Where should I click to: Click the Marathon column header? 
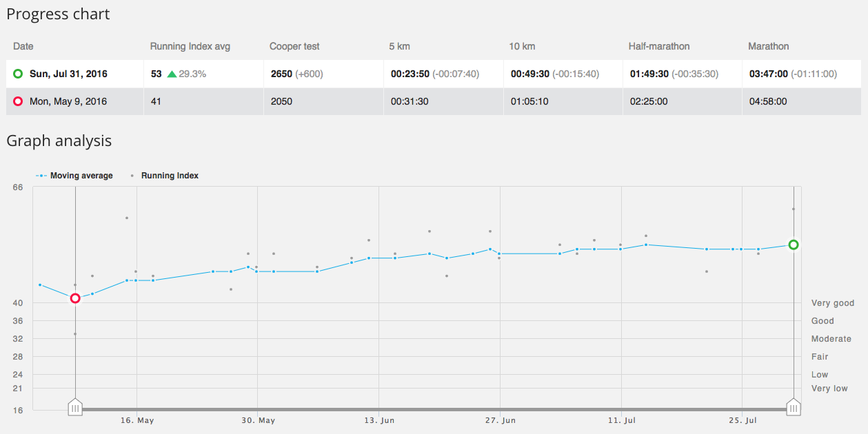point(768,46)
